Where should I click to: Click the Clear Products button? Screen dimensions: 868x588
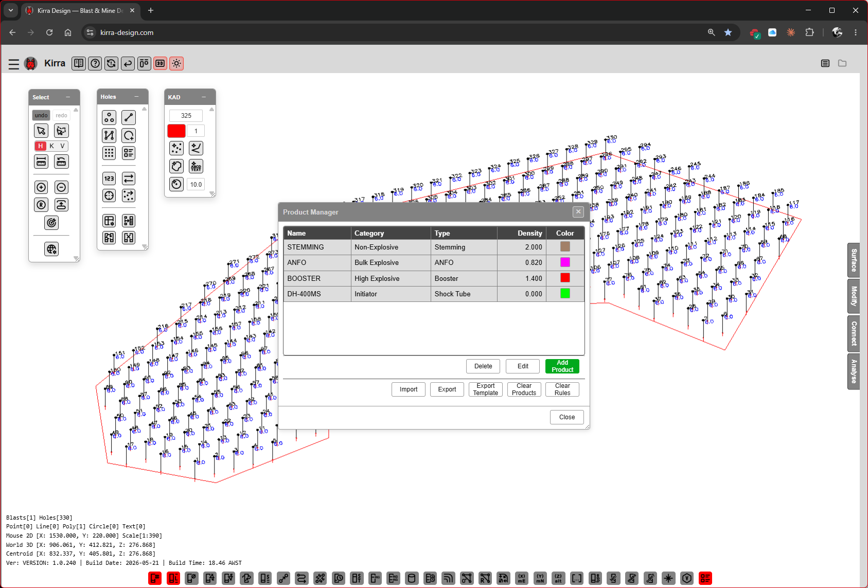pyautogui.click(x=524, y=389)
